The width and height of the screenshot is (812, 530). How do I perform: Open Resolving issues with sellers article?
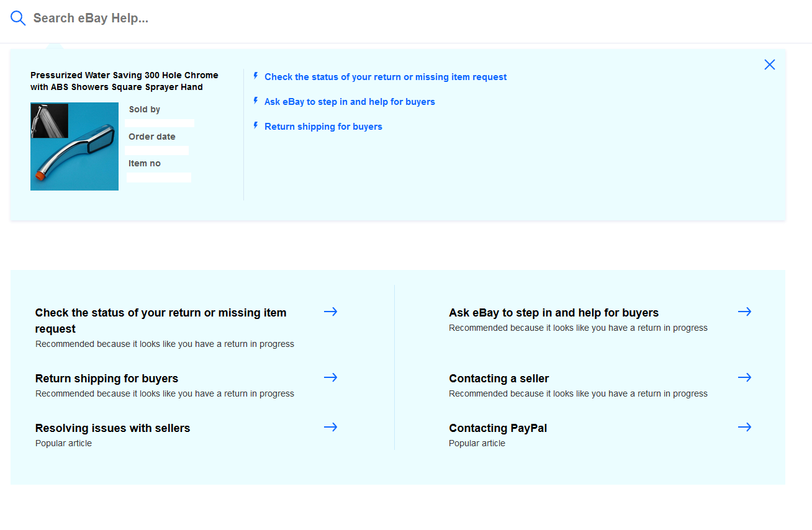[x=112, y=428]
